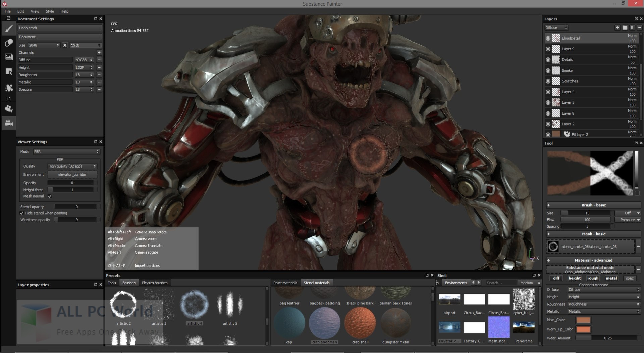Hide the BloodDetail layer
Image resolution: width=644 pixels, height=353 pixels.
548,38
